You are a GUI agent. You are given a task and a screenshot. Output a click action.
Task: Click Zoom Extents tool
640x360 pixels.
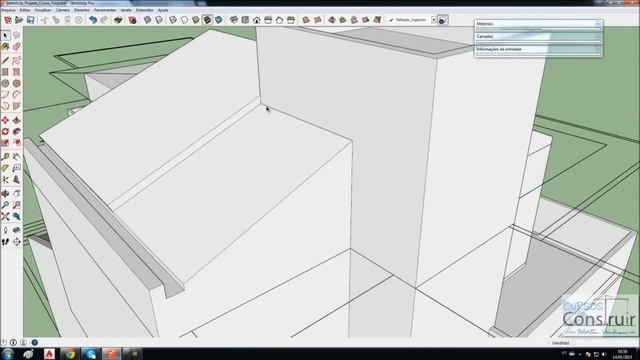[5, 216]
